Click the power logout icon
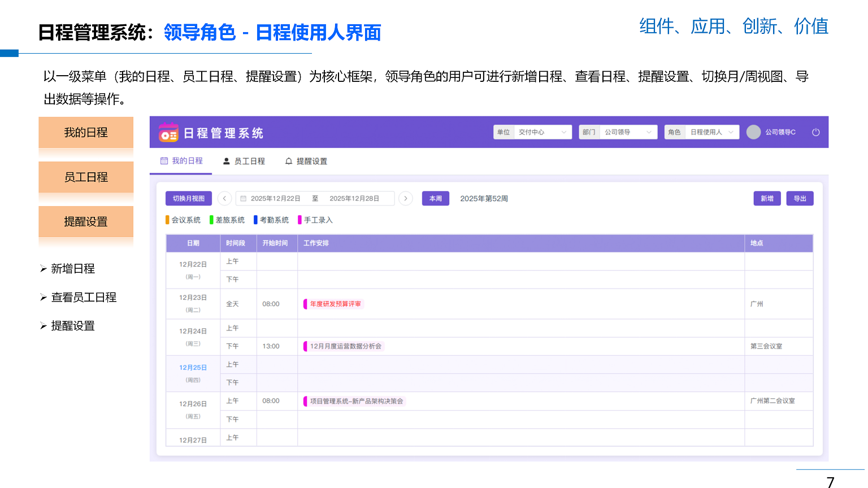 [815, 132]
